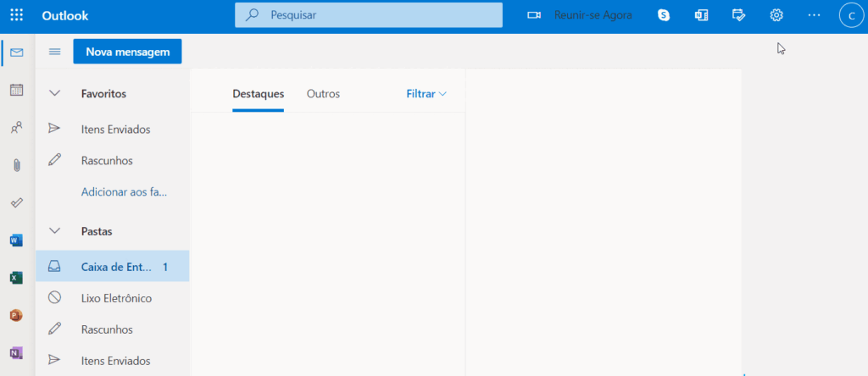Open the more options ellipsis in header
The image size is (868, 376).
pos(814,15)
